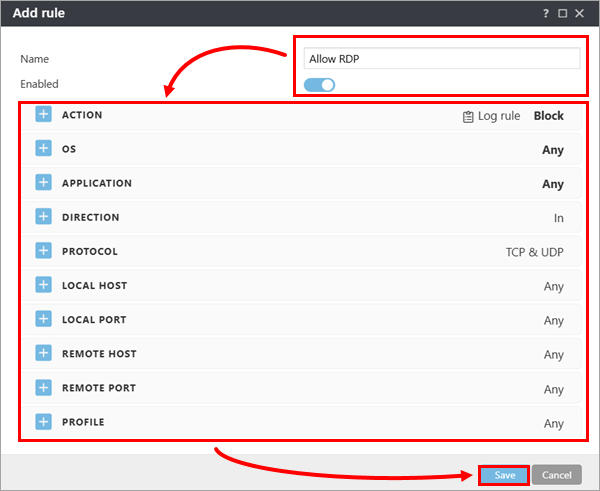Expand the OS section plus icon

point(43,149)
